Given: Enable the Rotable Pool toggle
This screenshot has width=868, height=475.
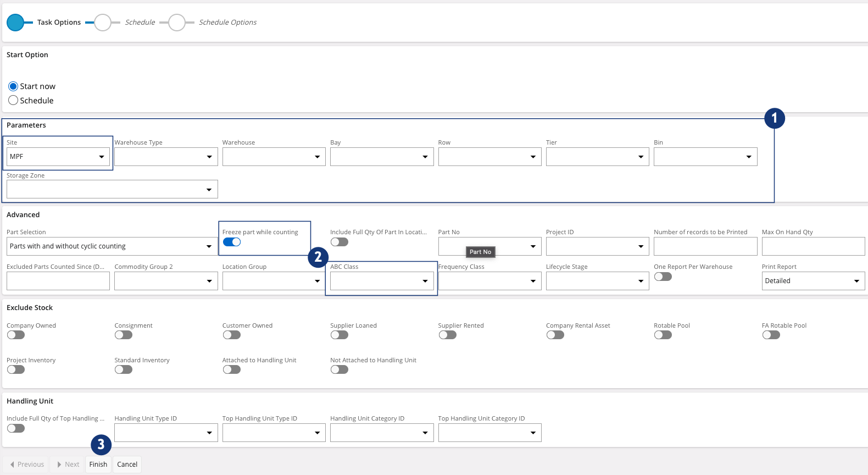Looking at the screenshot, I should [x=663, y=335].
